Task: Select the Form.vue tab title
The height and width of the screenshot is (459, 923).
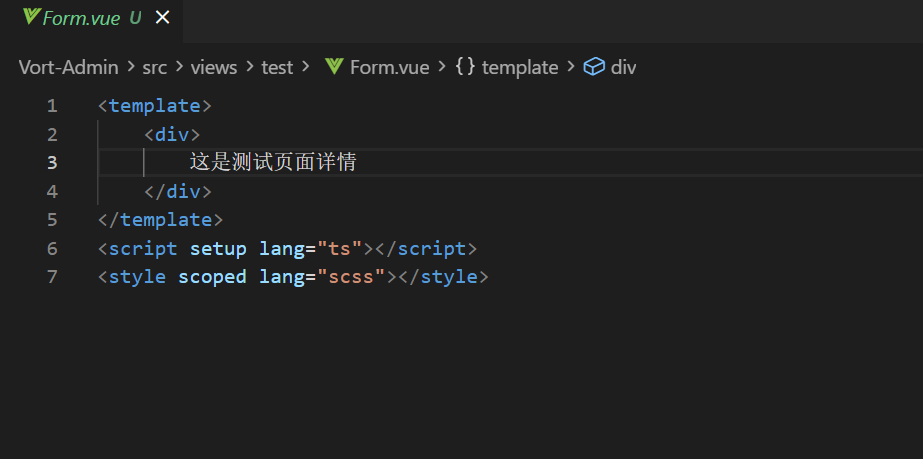Action: pos(80,18)
